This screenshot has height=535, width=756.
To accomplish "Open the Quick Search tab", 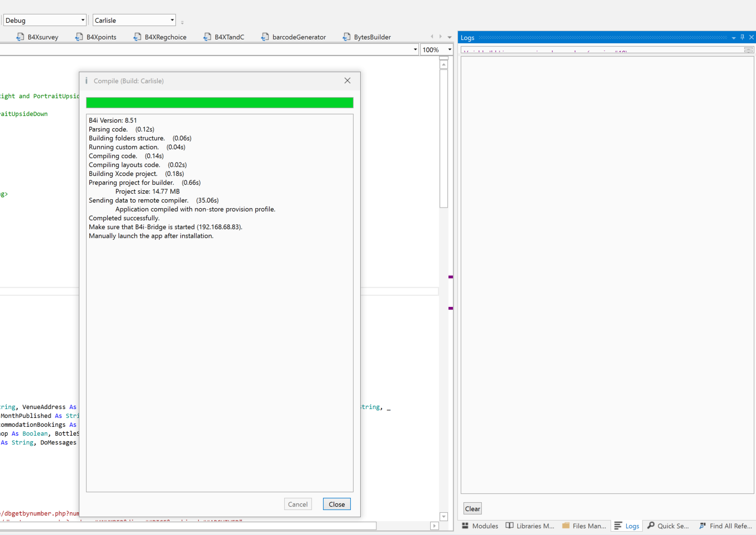I will (668, 526).
